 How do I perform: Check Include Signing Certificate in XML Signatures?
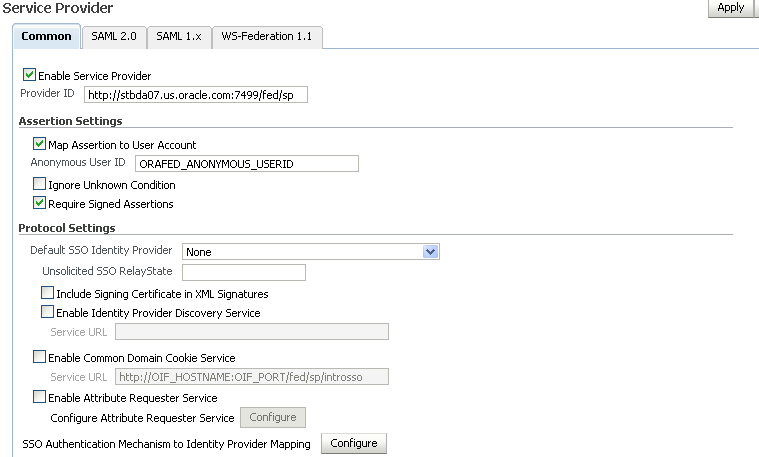(47, 293)
